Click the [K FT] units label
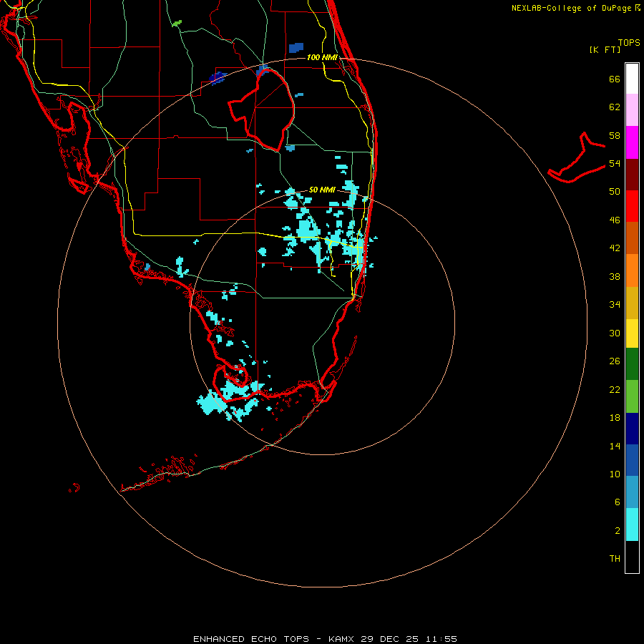Screen dimensions: 644x644 coord(605,49)
